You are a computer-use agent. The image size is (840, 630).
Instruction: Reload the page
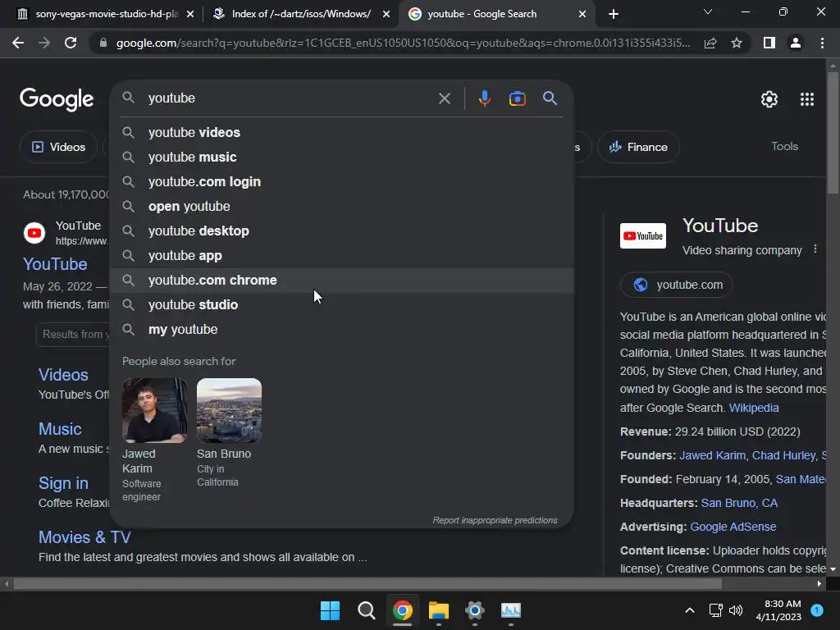[71, 43]
